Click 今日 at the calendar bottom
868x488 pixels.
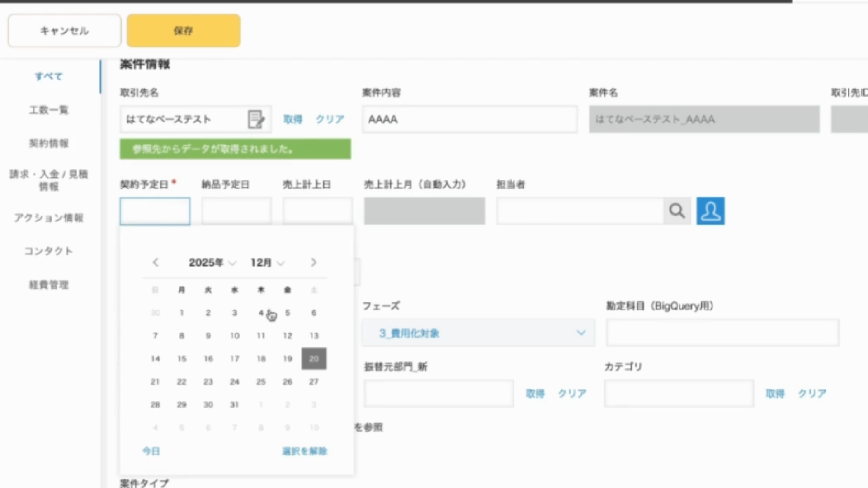tap(151, 451)
